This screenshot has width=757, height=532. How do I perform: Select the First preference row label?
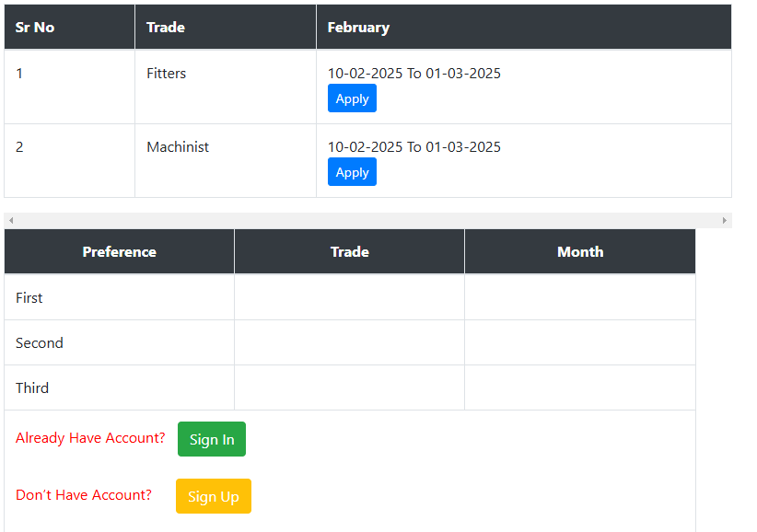(29, 297)
